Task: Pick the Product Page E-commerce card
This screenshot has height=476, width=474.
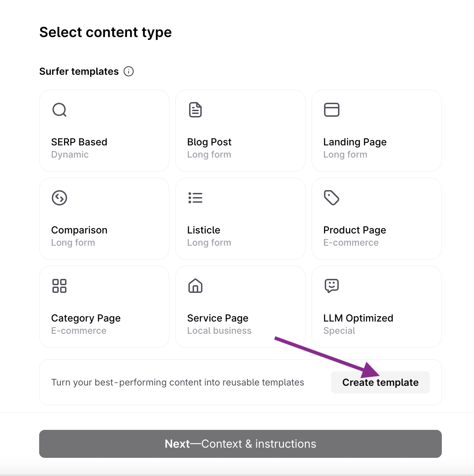Action: pos(376,219)
